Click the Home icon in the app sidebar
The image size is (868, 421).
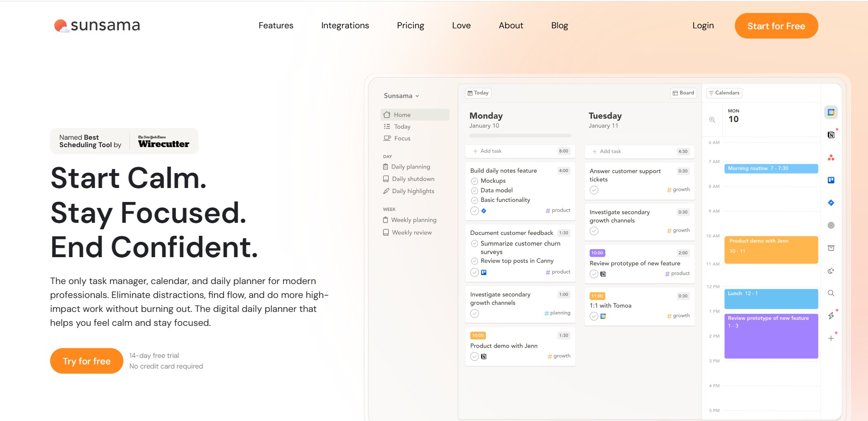click(x=387, y=115)
